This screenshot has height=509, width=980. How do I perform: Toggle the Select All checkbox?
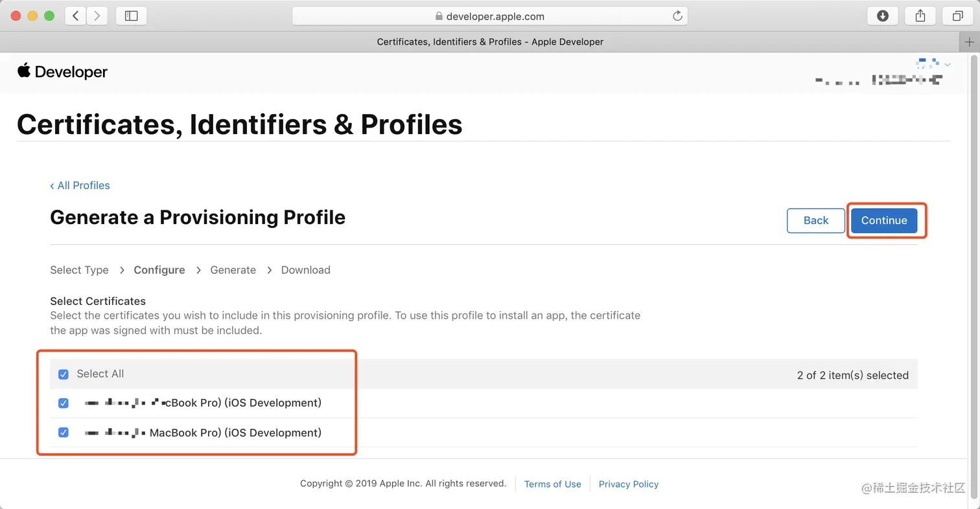tap(64, 374)
